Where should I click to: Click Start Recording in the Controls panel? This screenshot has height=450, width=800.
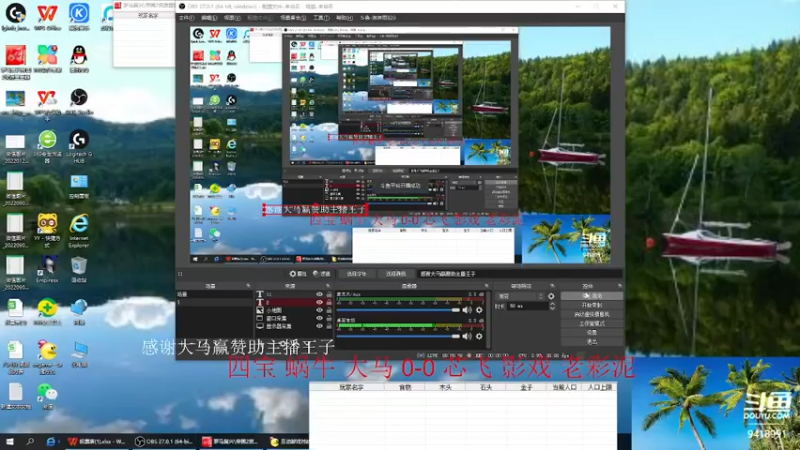click(592, 305)
